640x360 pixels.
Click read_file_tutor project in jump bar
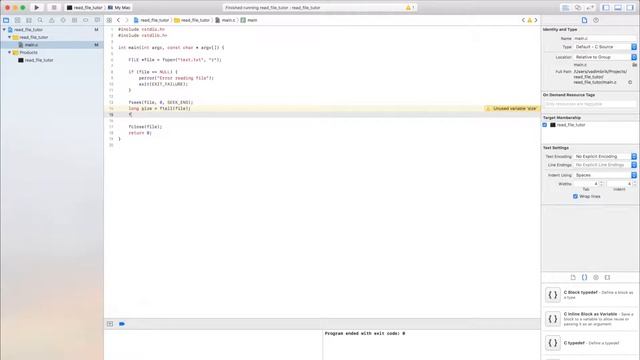pos(151,20)
